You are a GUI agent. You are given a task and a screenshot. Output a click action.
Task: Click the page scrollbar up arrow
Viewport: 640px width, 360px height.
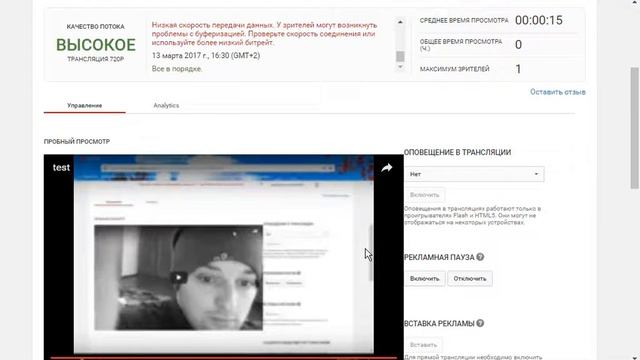click(x=635, y=3)
